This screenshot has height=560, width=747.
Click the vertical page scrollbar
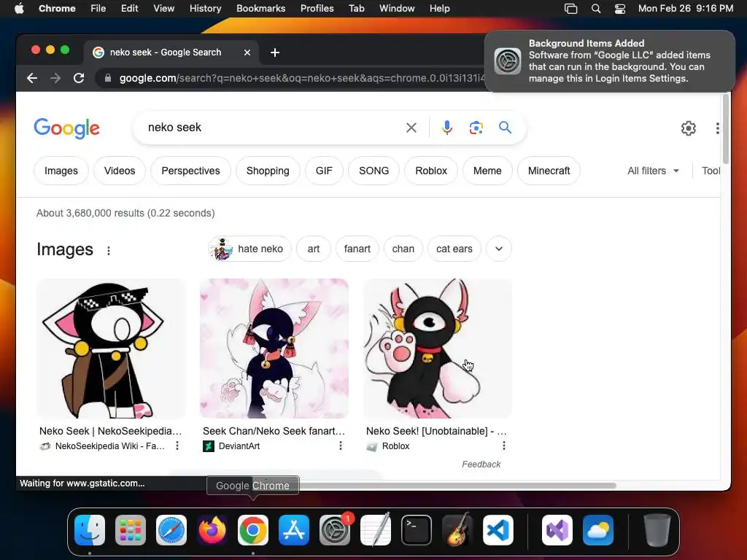tap(726, 128)
